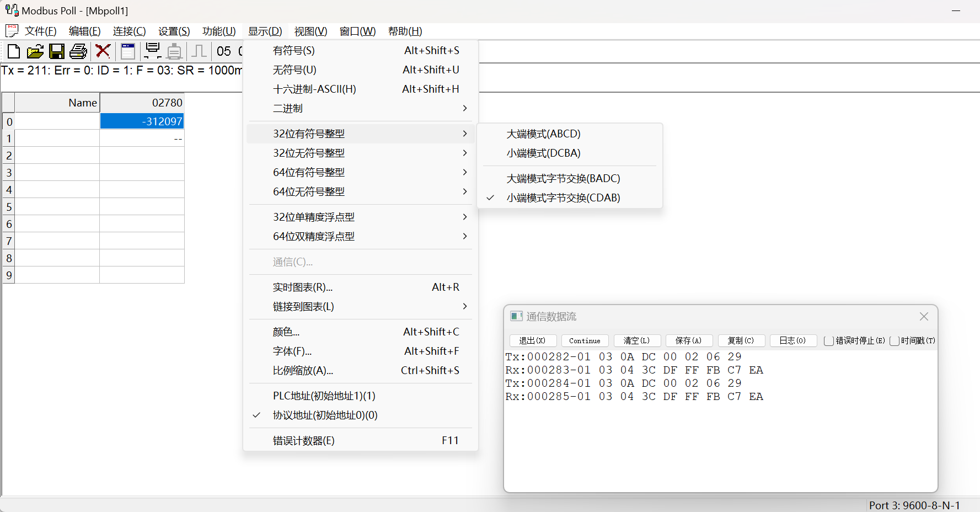The image size is (980, 512).
Task: Toggle the 时间戳 checkbox
Action: [894, 341]
